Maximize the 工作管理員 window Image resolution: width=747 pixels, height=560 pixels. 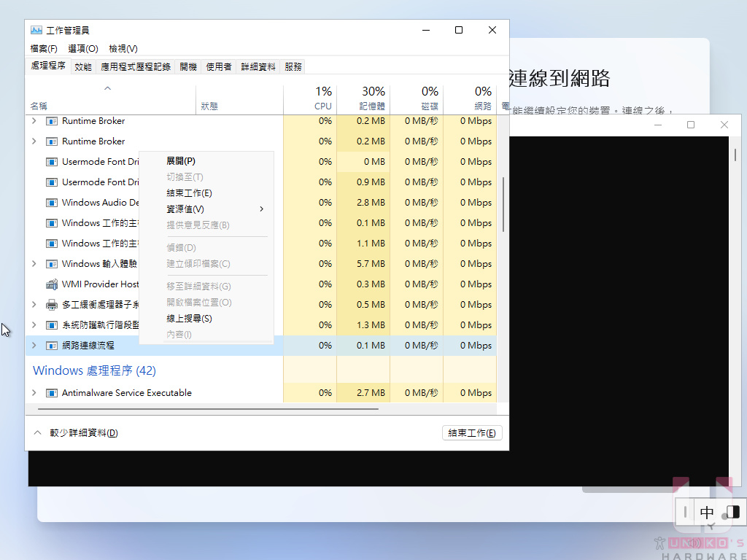coord(459,30)
